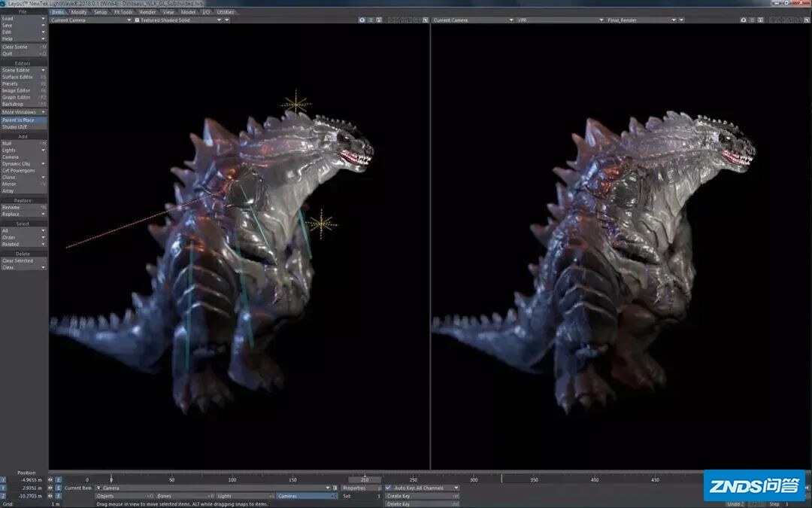This screenshot has height=508, width=812.
Task: Open the Setup tab
Action: tap(101, 12)
